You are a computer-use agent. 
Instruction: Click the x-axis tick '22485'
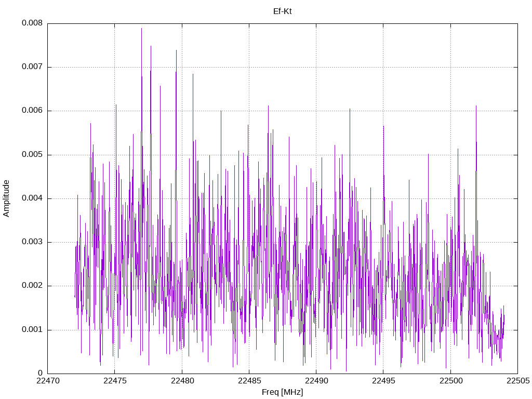(x=249, y=381)
